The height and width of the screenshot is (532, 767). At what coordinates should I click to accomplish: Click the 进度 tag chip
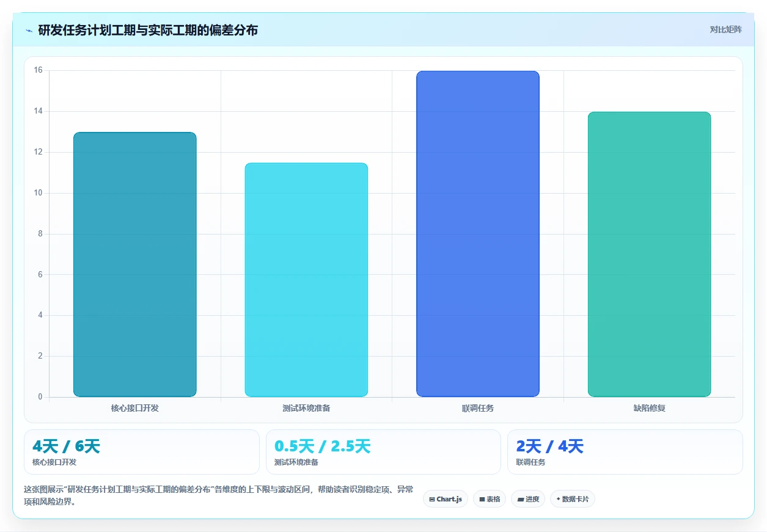[528, 499]
